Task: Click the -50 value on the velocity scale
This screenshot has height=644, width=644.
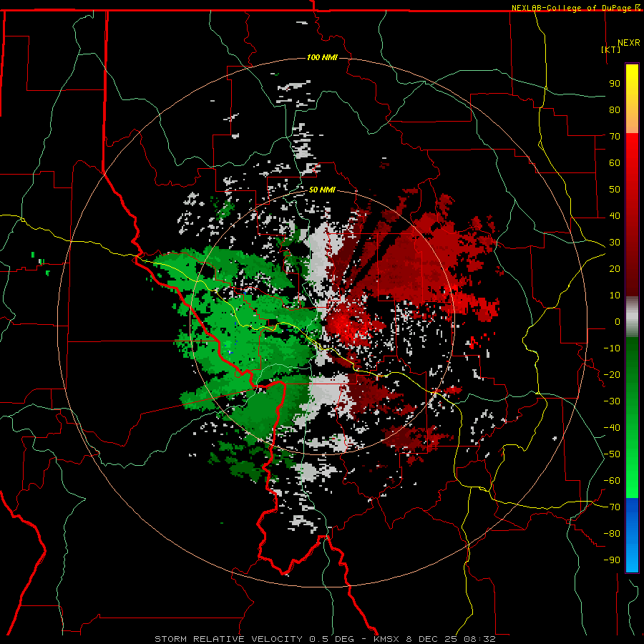Action: point(612,454)
